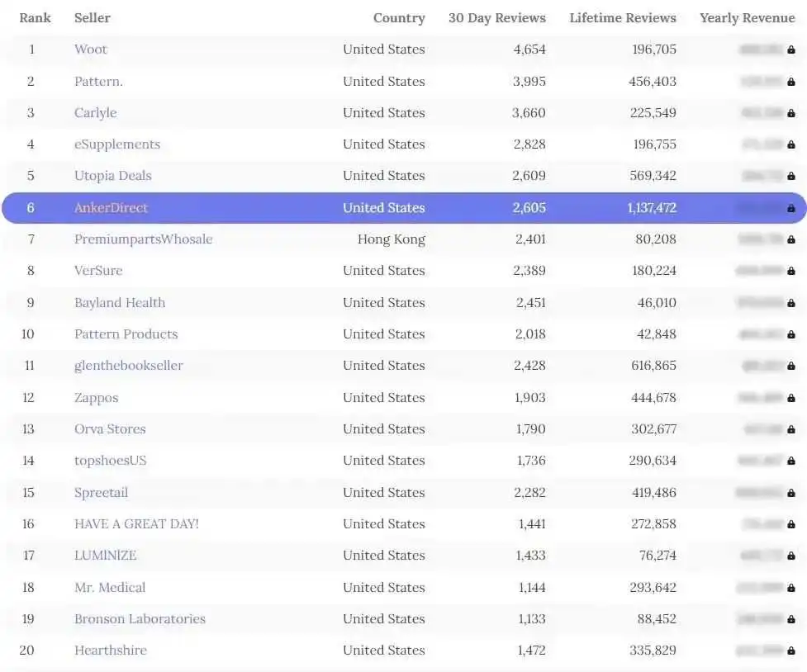This screenshot has height=672, width=807.
Task: Sort by 30 Day Reviews column header
Action: click(x=496, y=18)
